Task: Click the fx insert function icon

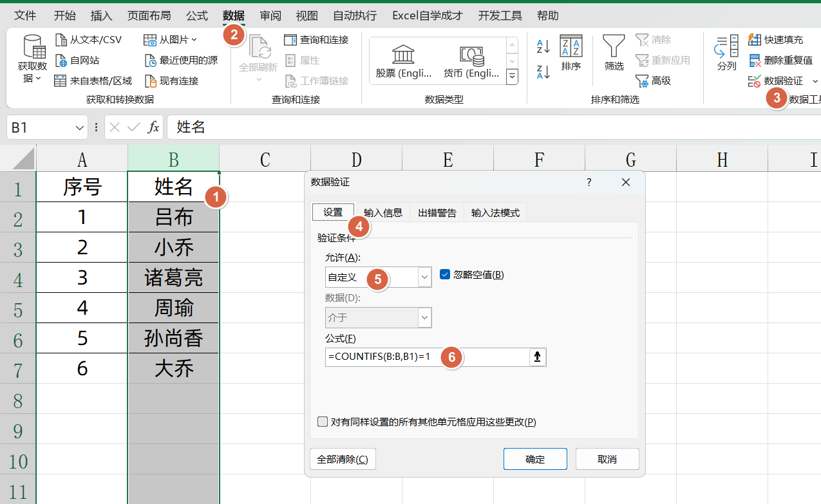Action: click(153, 127)
